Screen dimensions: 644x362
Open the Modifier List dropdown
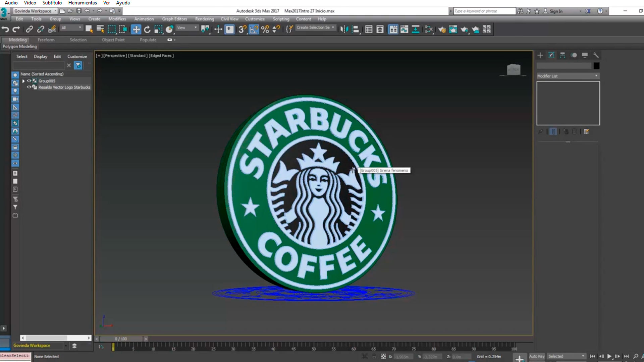(x=568, y=76)
